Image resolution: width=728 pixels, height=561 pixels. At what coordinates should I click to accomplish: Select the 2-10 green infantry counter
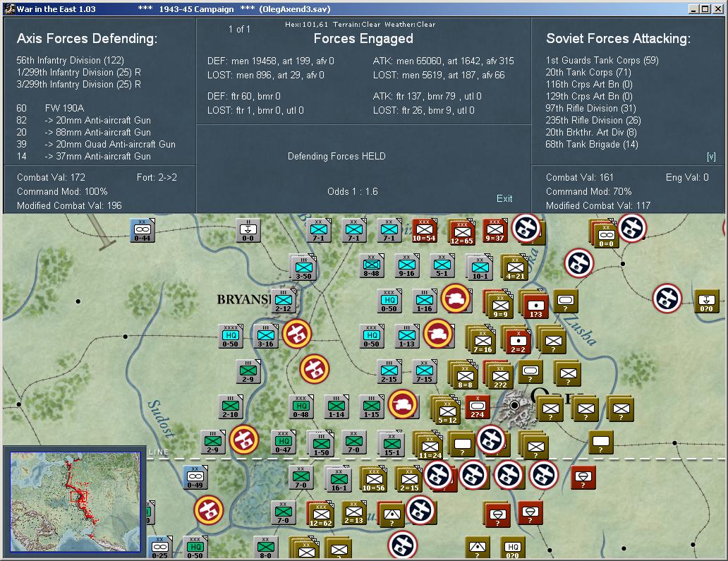230,407
